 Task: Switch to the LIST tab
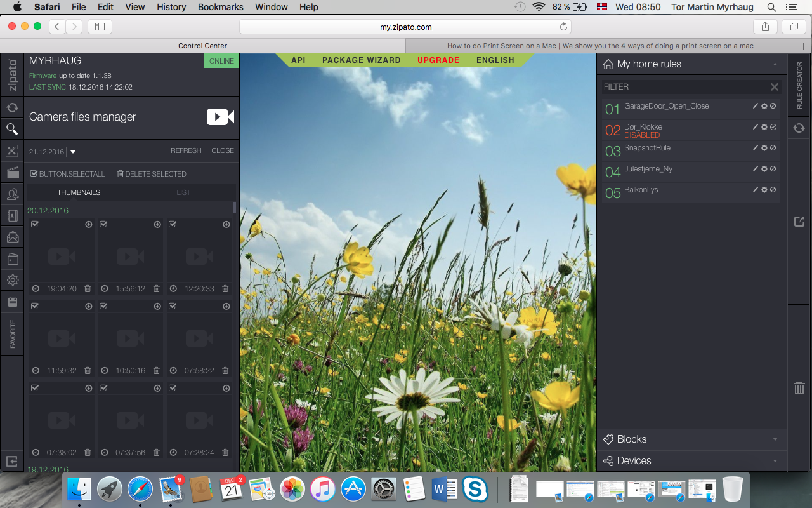tap(183, 192)
